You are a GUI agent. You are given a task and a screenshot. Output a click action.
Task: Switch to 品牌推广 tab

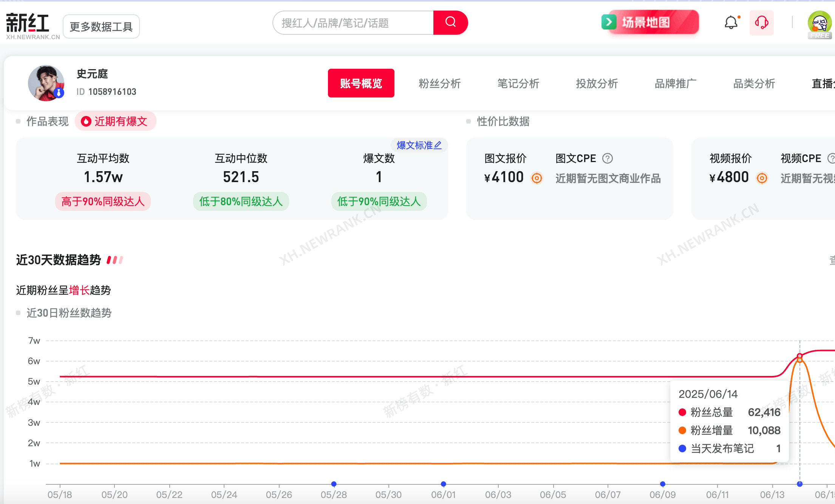[676, 83]
